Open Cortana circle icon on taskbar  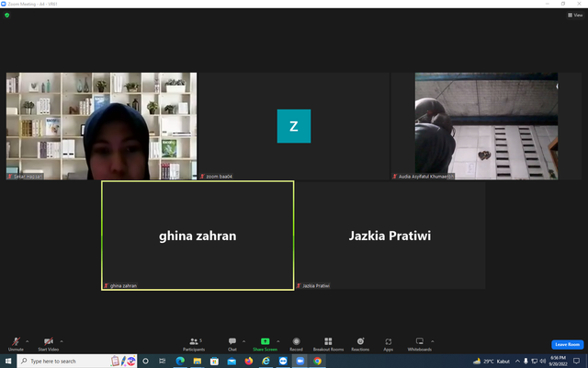[x=145, y=361]
